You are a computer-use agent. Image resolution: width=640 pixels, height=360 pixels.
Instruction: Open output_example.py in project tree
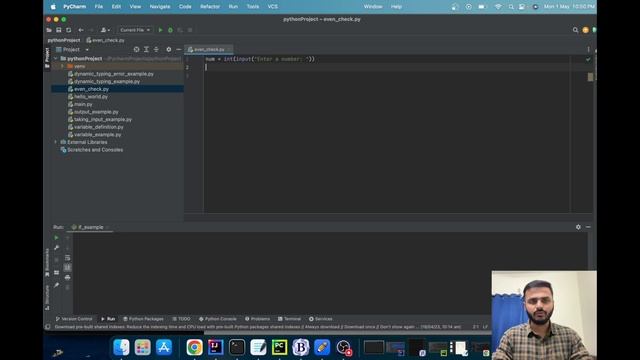pos(96,112)
